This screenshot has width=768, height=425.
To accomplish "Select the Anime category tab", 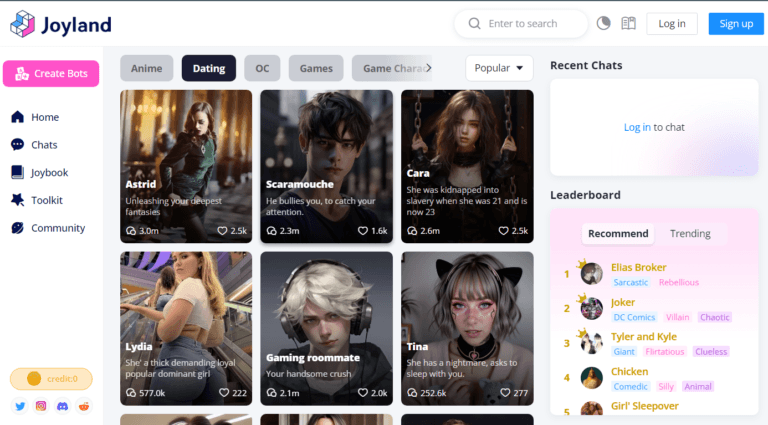I will click(146, 68).
